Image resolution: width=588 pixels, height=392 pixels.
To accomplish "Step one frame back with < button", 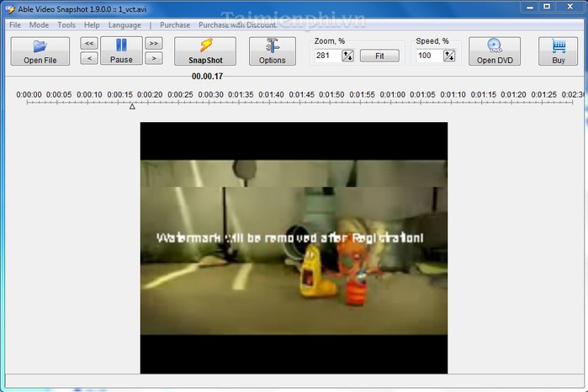I will pyautogui.click(x=89, y=58).
